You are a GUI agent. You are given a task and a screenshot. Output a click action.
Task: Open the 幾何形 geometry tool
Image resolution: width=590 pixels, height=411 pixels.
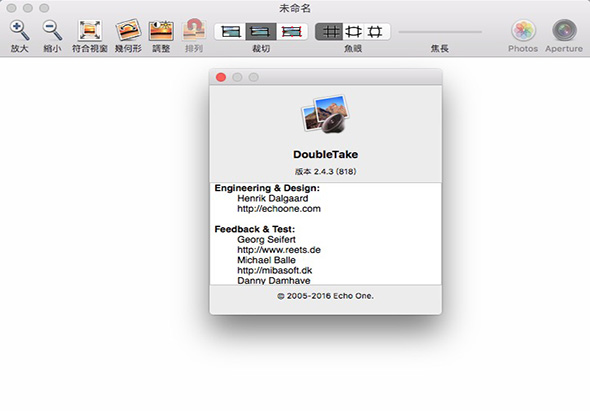[x=128, y=30]
